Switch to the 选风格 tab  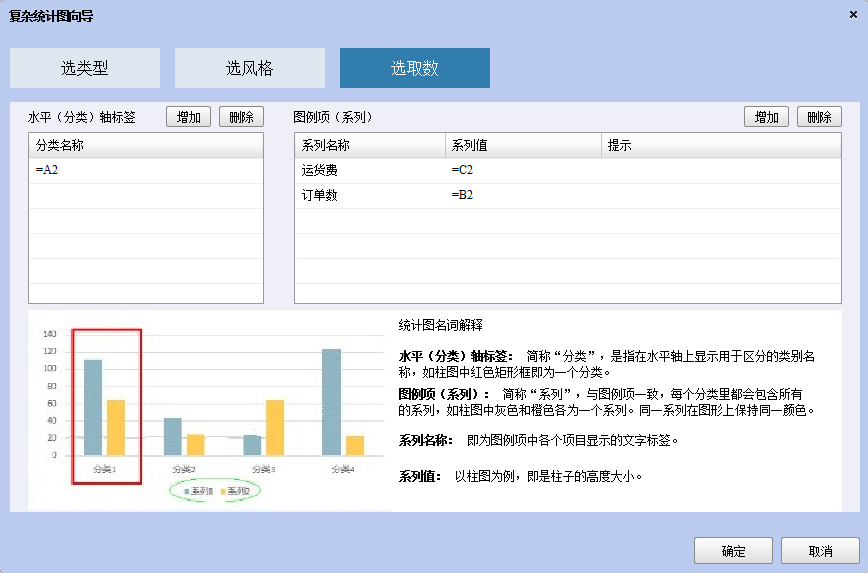(249, 68)
